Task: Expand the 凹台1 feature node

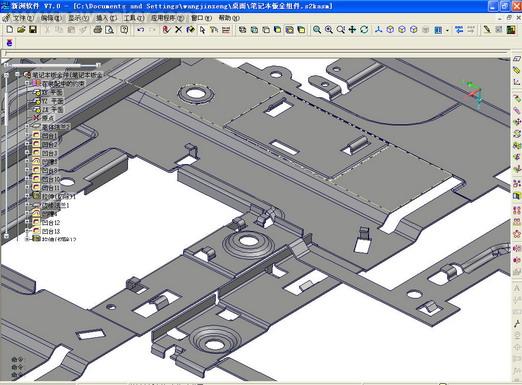Action: [27, 135]
